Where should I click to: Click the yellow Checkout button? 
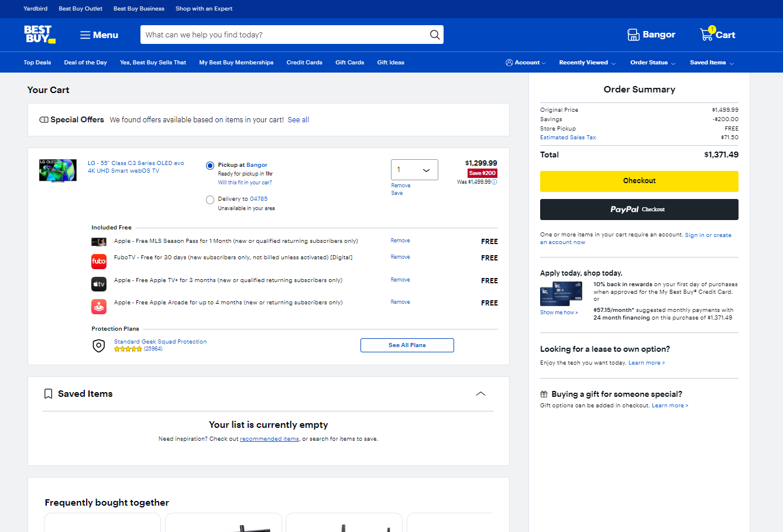639,181
